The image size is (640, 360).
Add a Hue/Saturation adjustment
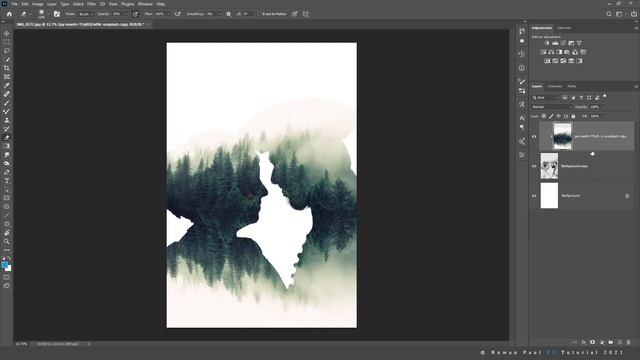coord(543,52)
